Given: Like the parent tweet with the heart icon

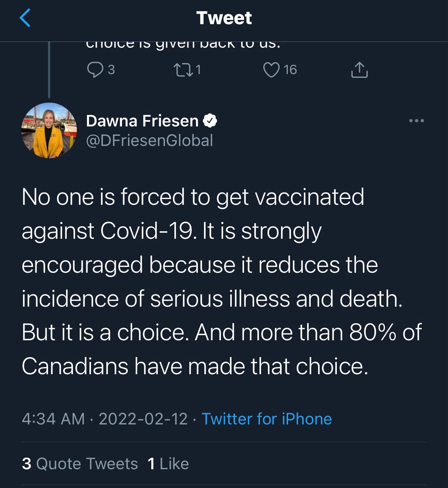Looking at the screenshot, I should pyautogui.click(x=271, y=70).
